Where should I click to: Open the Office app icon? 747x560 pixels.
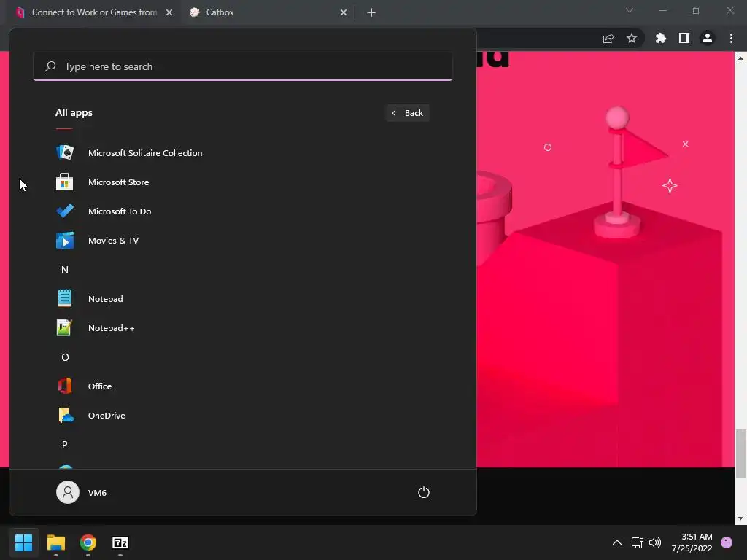tap(65, 386)
